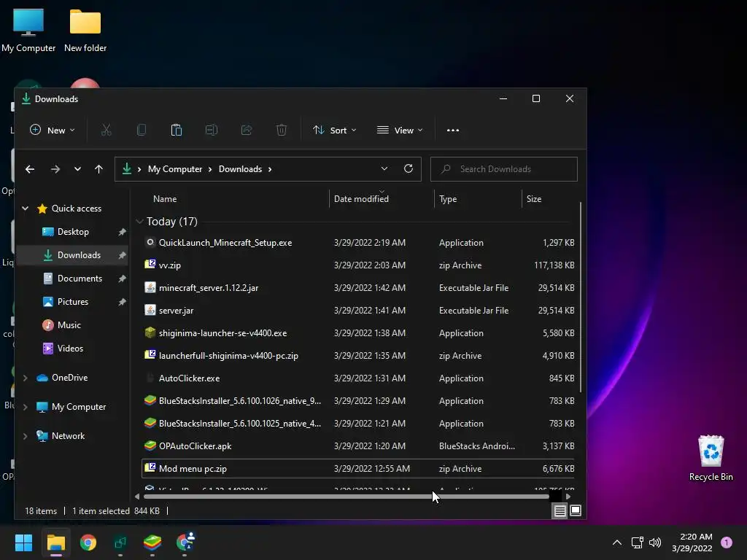
Task: Refresh the Downloads folder view
Action: point(409,168)
